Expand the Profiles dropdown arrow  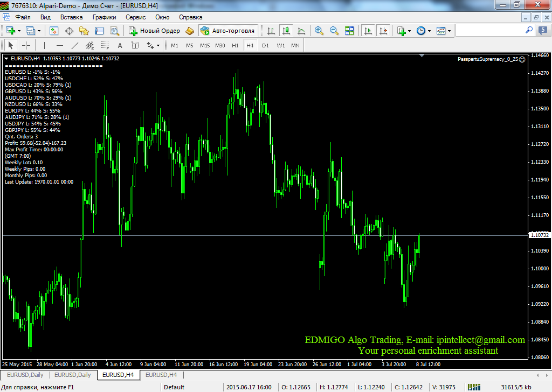[x=39, y=31]
